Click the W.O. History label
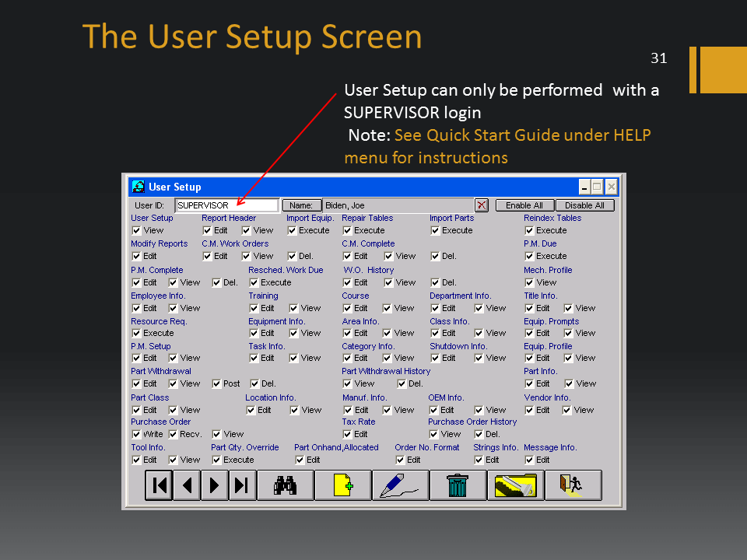747x560 pixels. tap(369, 270)
